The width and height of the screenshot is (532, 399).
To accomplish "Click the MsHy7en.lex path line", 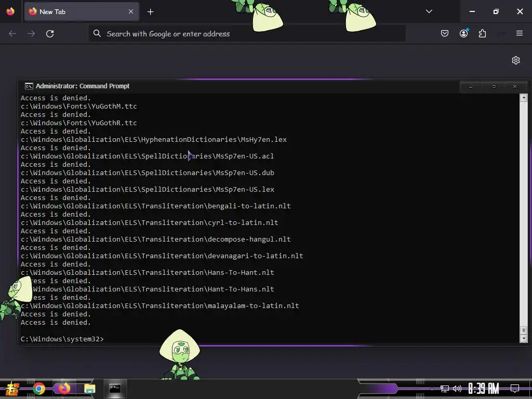I will pyautogui.click(x=154, y=139).
